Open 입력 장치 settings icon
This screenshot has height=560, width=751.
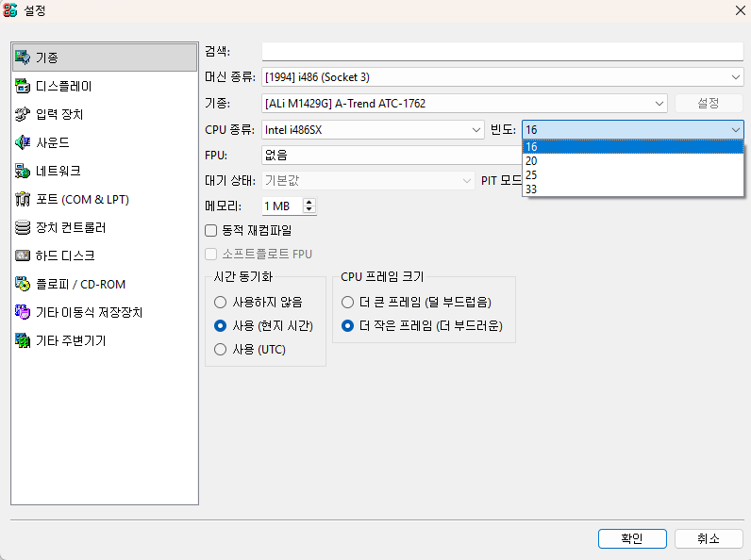coord(23,114)
